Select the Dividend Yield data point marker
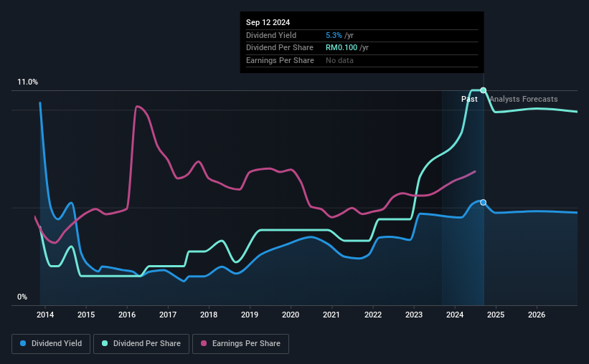Image resolution: width=589 pixels, height=364 pixels. click(484, 203)
